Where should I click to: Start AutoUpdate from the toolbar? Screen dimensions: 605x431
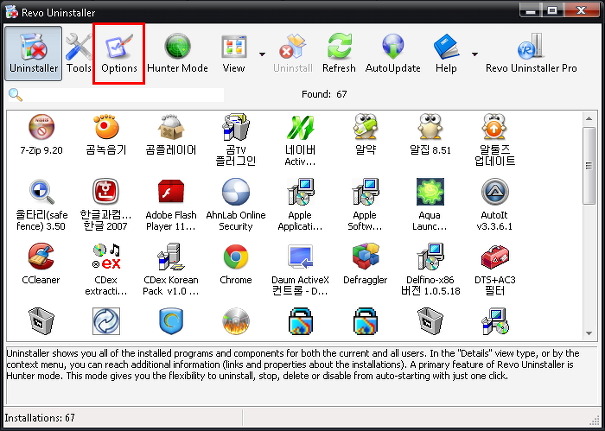(x=393, y=53)
